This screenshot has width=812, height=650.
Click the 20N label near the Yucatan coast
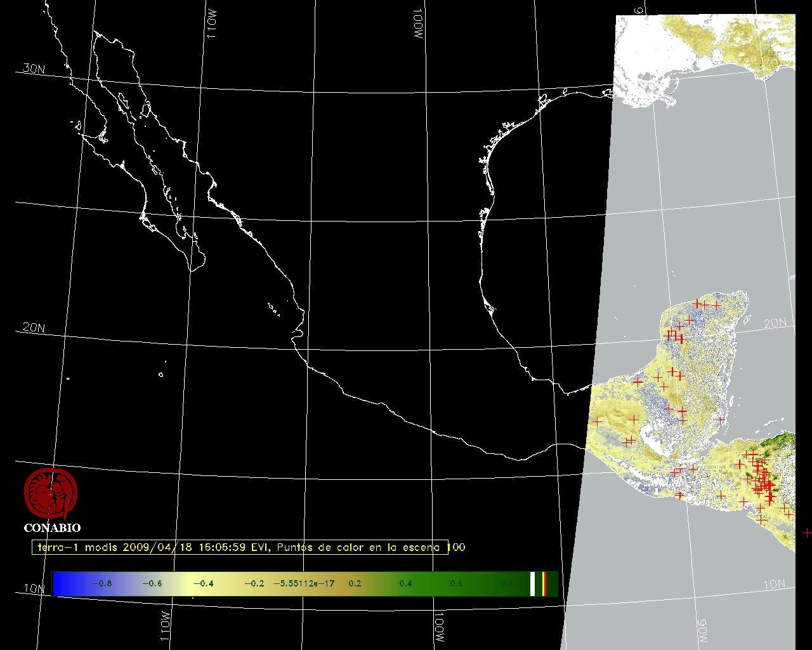pyautogui.click(x=775, y=324)
